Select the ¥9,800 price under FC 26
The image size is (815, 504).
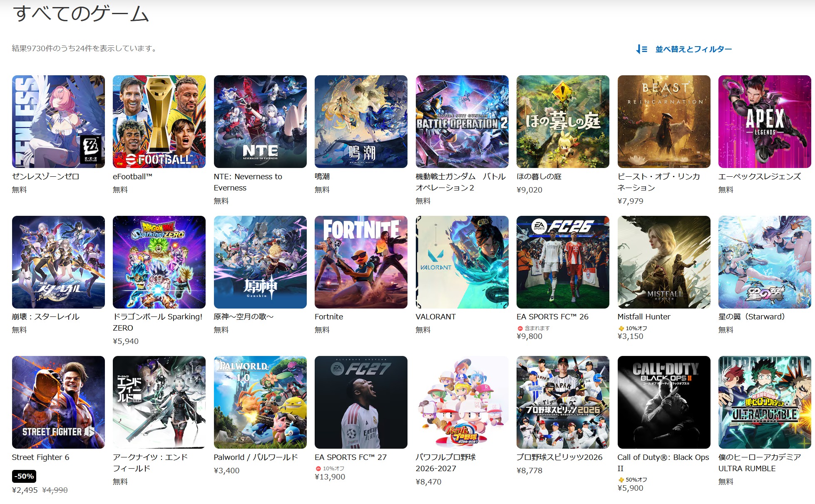(x=529, y=336)
